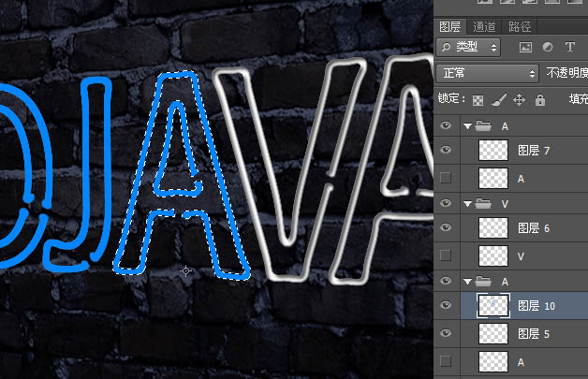Screen dimensions: 588x379
Task: Select thumbnail of A layer below 图层 5
Action: (493, 361)
